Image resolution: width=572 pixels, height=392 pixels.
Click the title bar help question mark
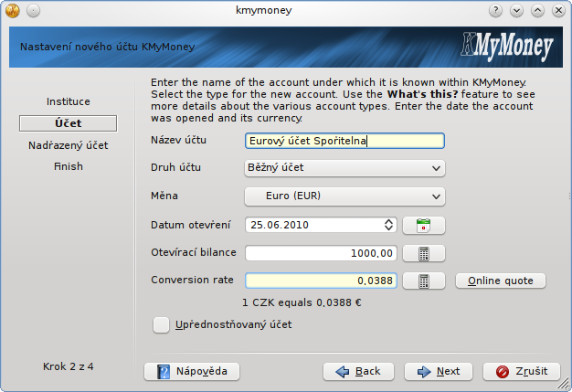click(495, 11)
